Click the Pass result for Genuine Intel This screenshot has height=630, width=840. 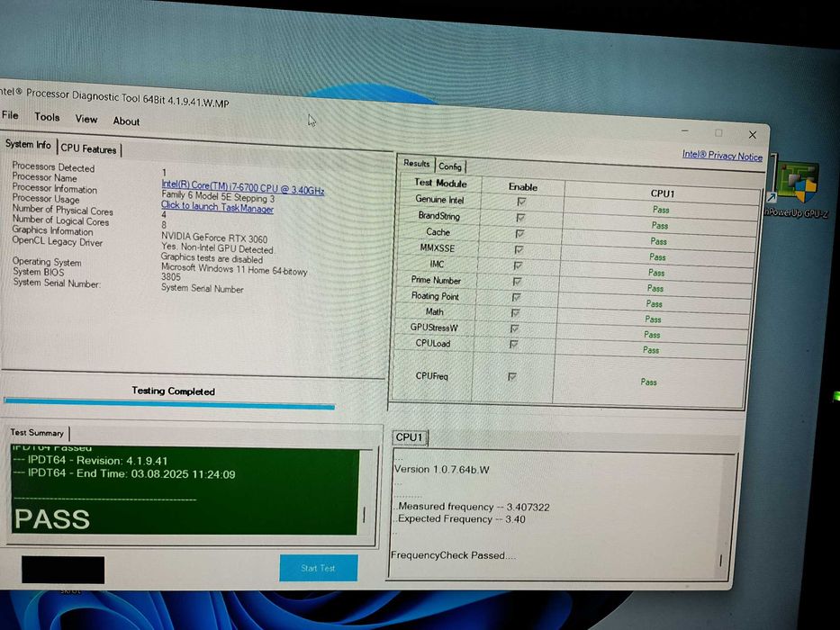coord(661,210)
